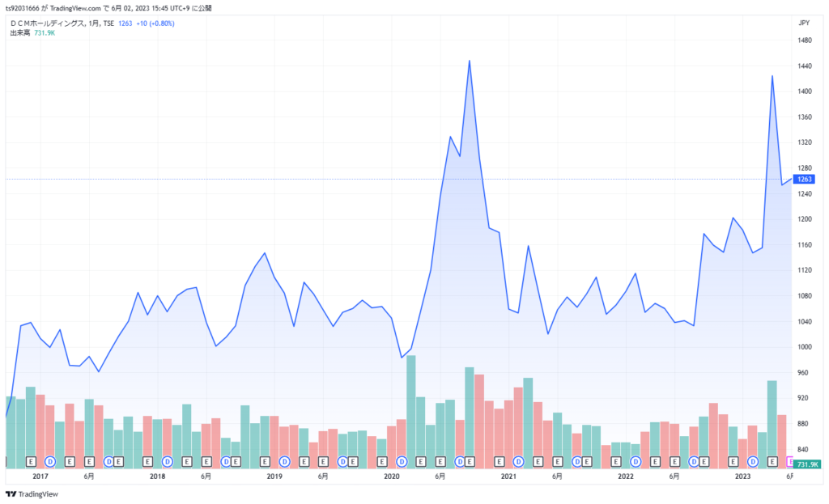829x504 pixels.
Task: Open the D dividend marker nearest the 2021 label
Action: (518, 461)
